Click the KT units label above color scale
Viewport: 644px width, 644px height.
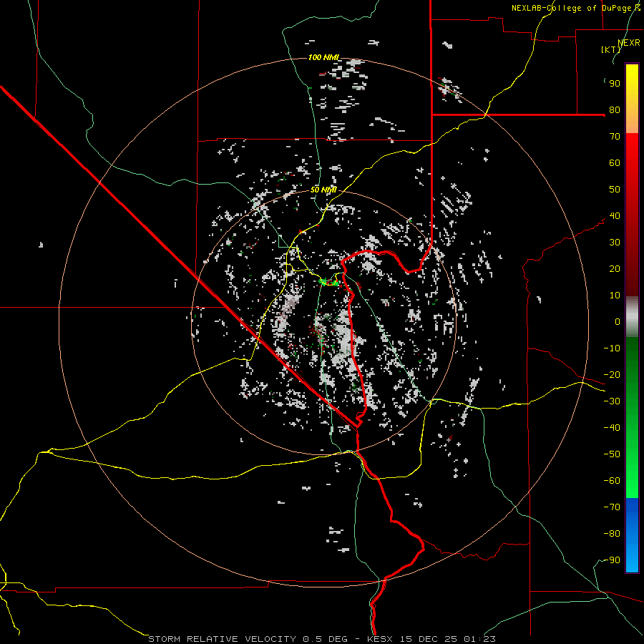tap(611, 49)
